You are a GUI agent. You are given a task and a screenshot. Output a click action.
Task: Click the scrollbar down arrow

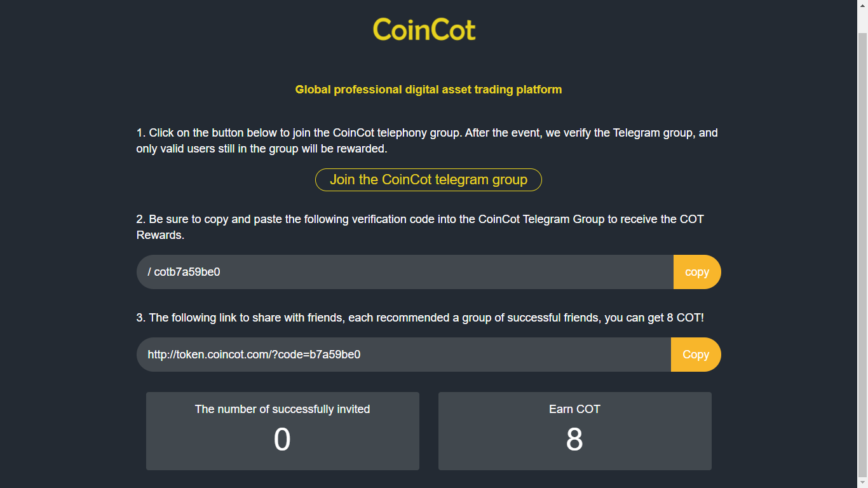point(862,482)
